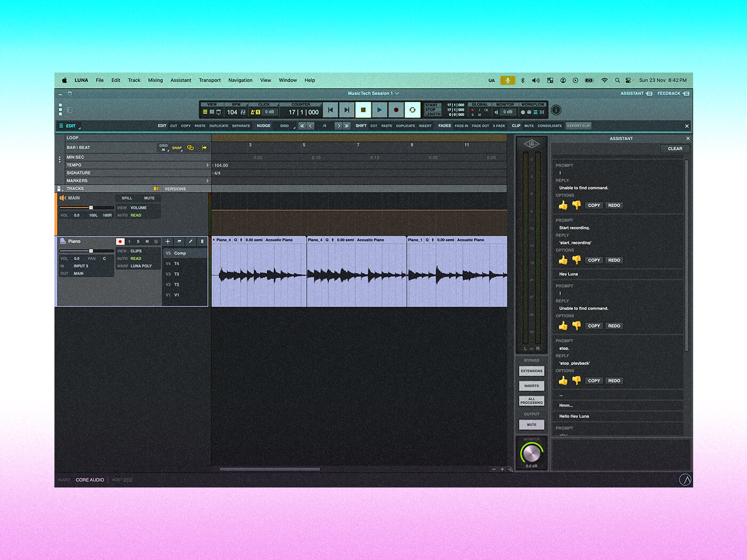Viewport: 747px width, 560px height.
Task: Mute the Piano track
Action: tap(147, 242)
